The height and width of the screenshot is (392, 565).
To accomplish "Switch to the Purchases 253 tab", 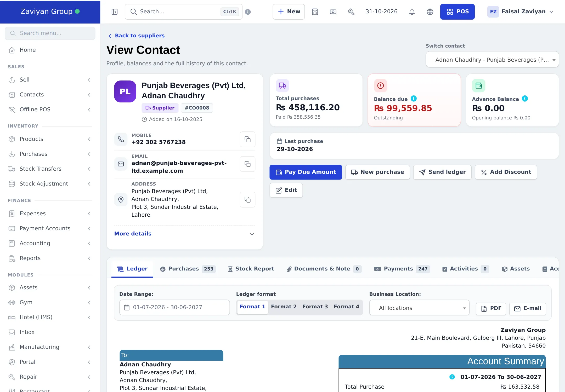I will click(188, 269).
